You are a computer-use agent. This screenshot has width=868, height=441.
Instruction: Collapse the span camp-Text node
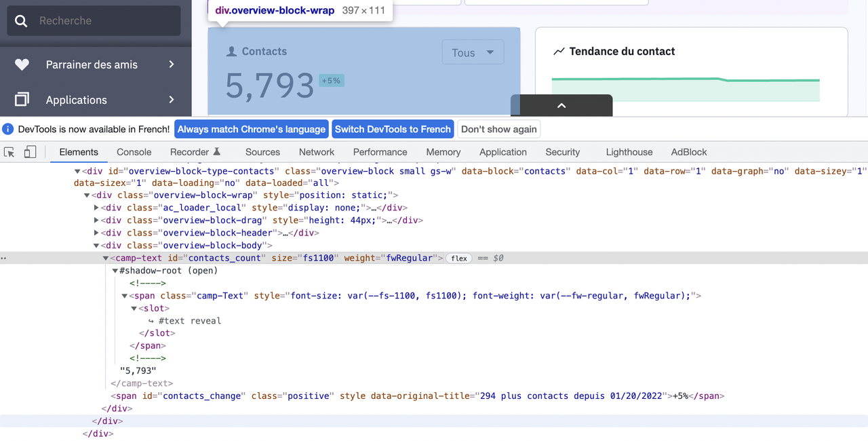(x=125, y=295)
